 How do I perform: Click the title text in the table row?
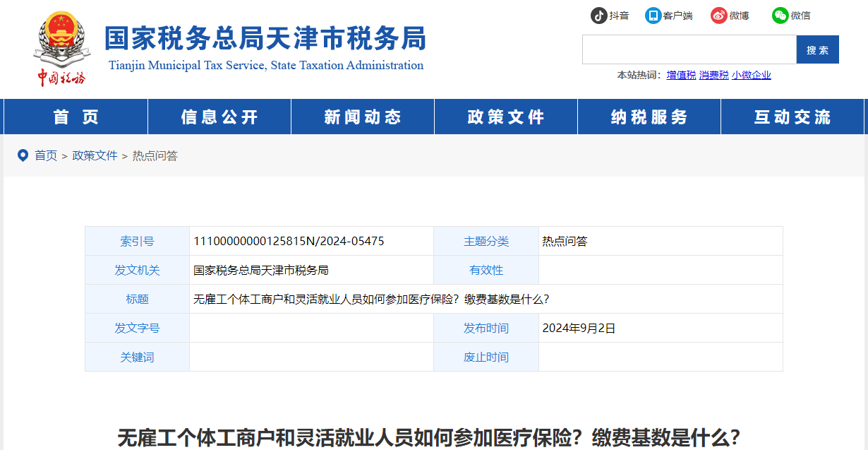pos(371,299)
